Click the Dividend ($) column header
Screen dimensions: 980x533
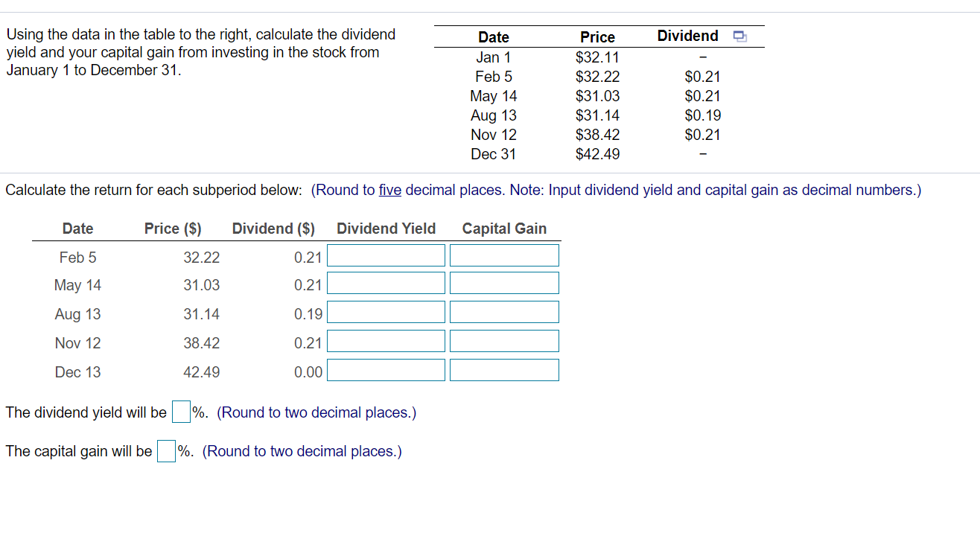point(273,229)
